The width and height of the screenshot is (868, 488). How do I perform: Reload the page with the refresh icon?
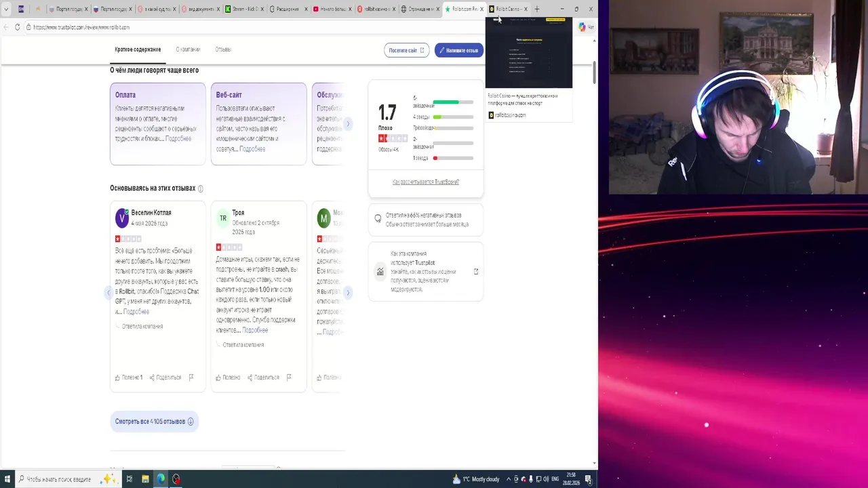(17, 27)
